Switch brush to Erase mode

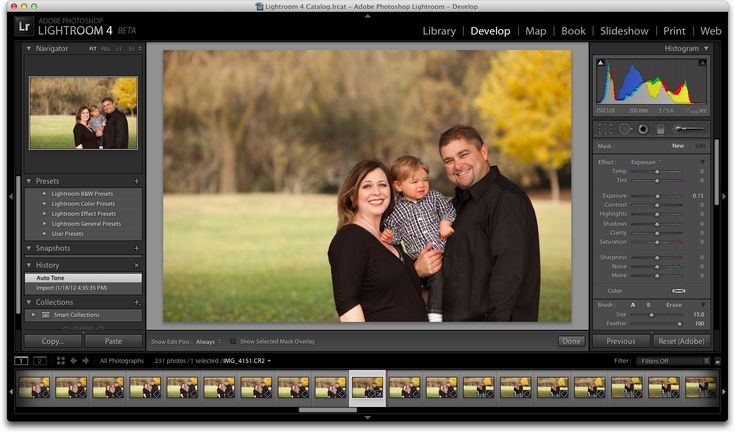(674, 305)
